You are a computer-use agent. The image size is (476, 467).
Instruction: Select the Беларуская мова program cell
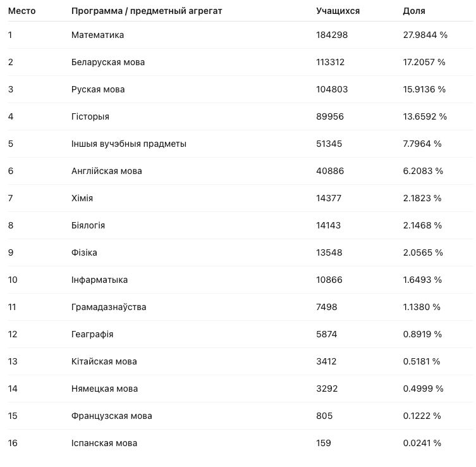[x=108, y=62]
